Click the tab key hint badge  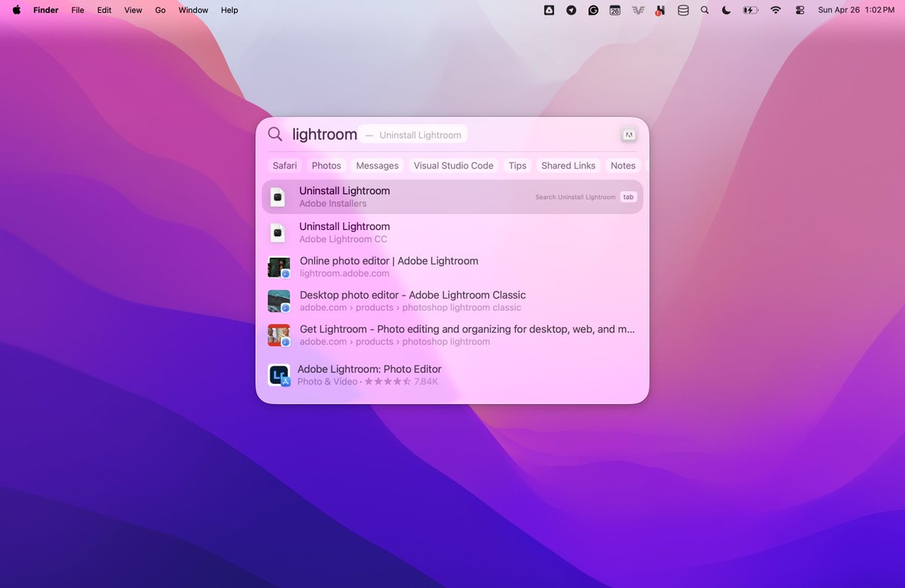pyautogui.click(x=628, y=197)
